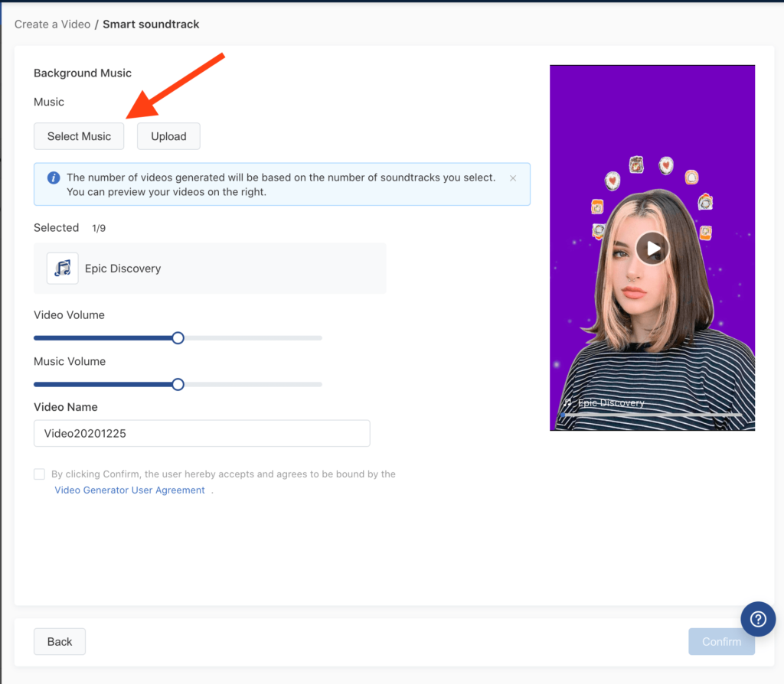Open the help question mark button

(758, 619)
